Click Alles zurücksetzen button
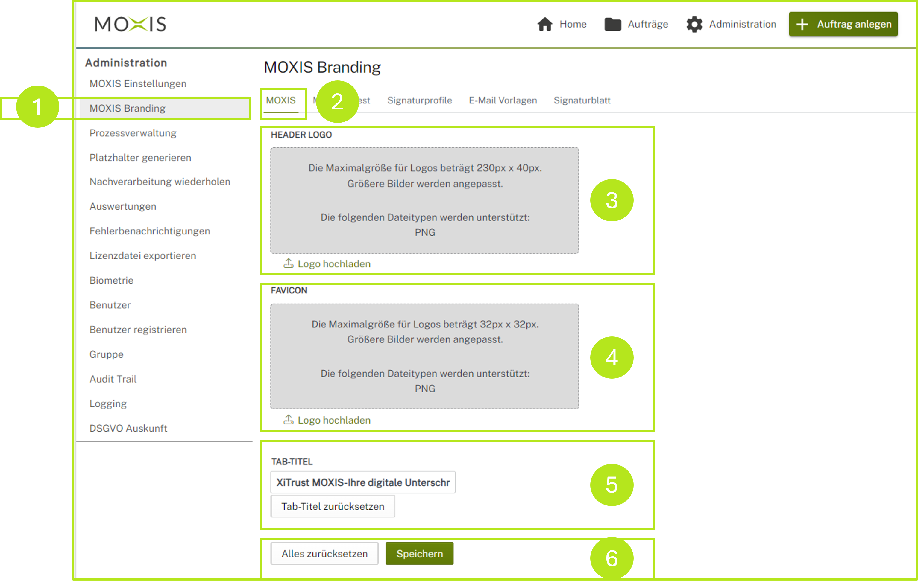 pos(324,554)
